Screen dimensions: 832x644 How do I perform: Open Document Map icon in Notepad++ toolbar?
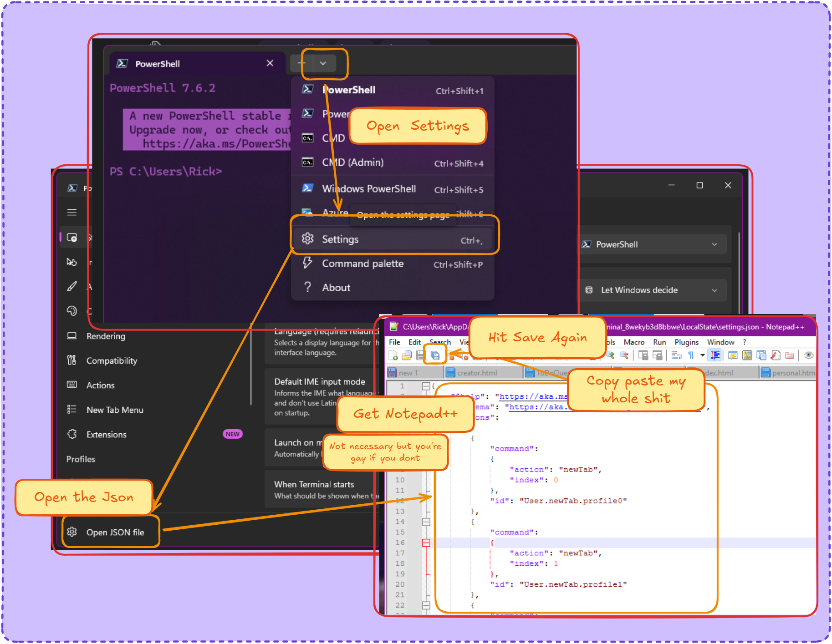point(747,355)
